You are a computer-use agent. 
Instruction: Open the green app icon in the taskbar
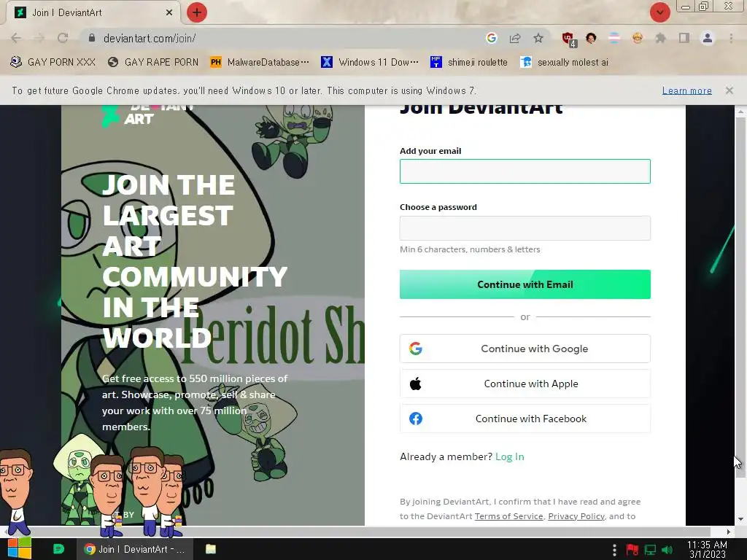[58, 549]
